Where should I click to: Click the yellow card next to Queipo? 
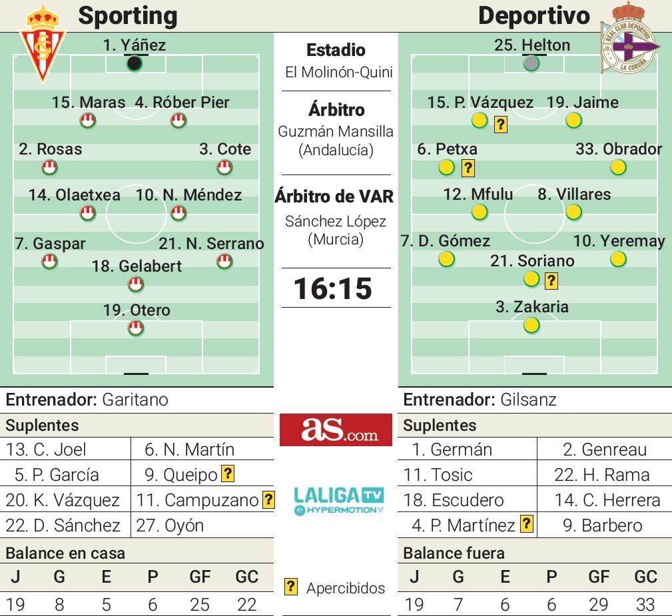coord(228,473)
